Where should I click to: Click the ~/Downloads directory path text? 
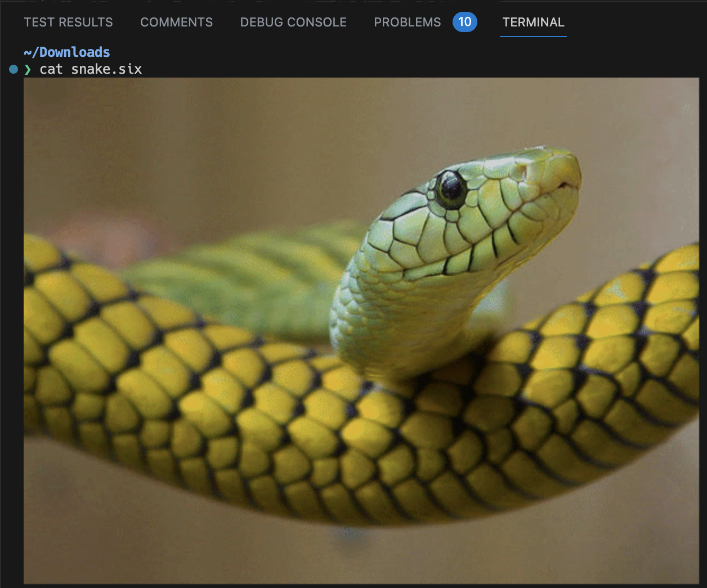pos(67,52)
